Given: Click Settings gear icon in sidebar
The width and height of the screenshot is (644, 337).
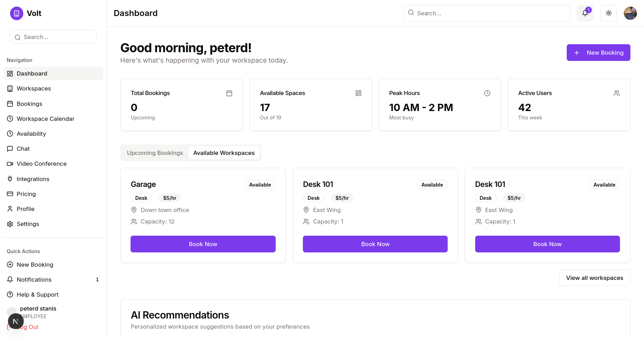Looking at the screenshot, I should 10,224.
